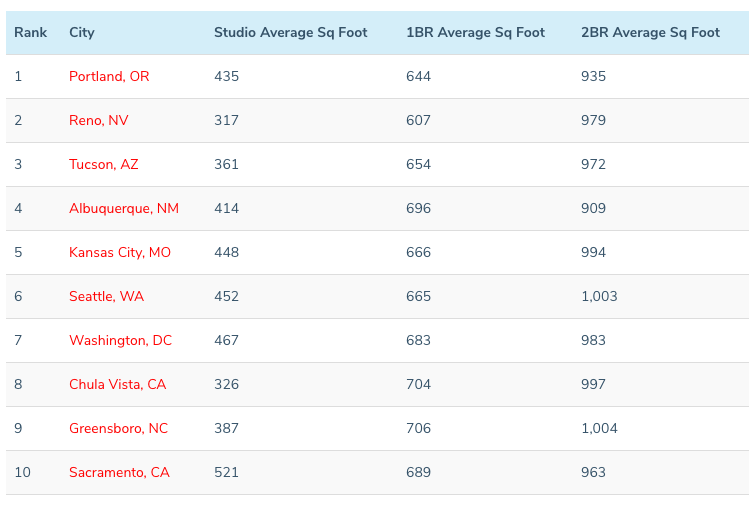Click the 1BR Average Sq Foot header
Viewport: 754px width, 505px height.
475,33
